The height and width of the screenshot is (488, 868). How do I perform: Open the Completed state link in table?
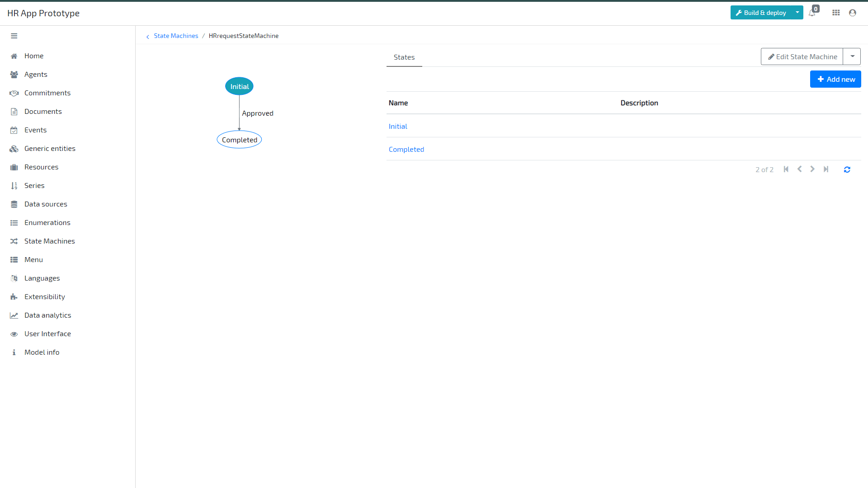(406, 150)
